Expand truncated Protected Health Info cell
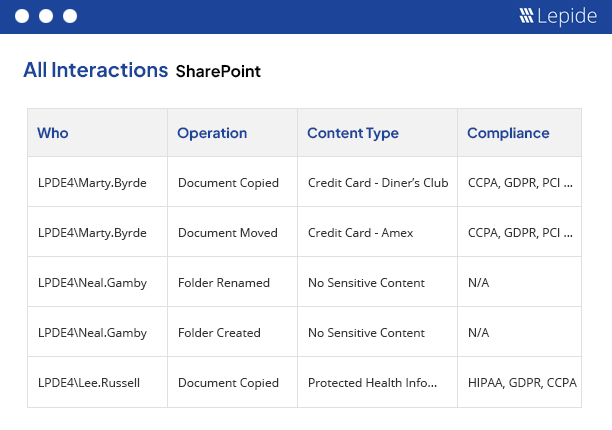612x430 pixels. pyautogui.click(x=374, y=383)
